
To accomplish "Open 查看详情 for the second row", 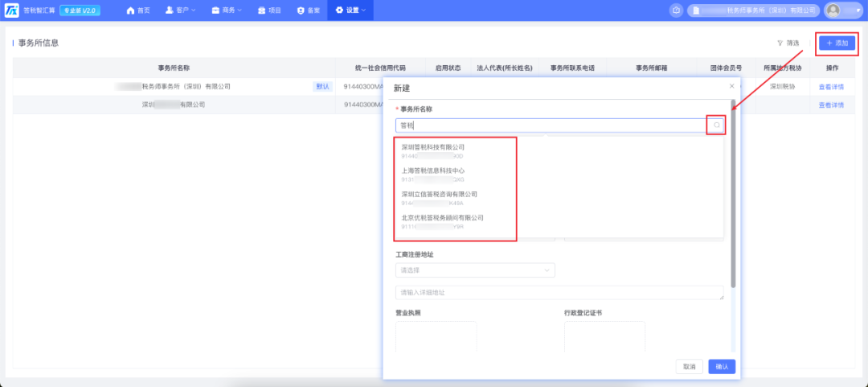I will coord(832,105).
